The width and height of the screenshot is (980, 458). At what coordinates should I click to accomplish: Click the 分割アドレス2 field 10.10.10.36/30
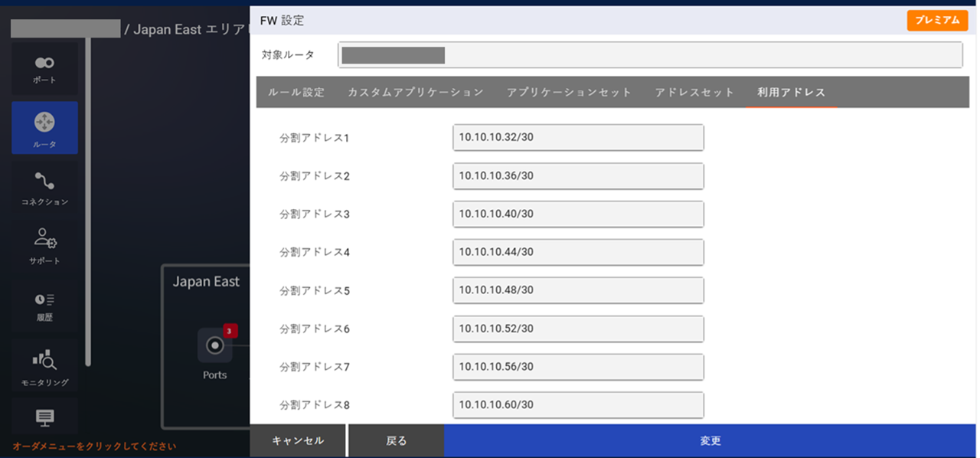578,176
